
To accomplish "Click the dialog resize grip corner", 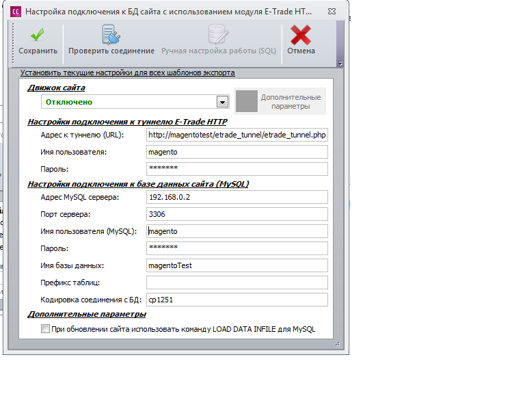I will coord(338,344).
